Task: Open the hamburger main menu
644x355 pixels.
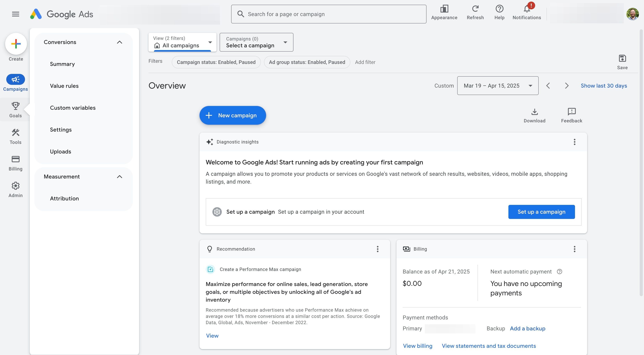Action: pyautogui.click(x=15, y=14)
